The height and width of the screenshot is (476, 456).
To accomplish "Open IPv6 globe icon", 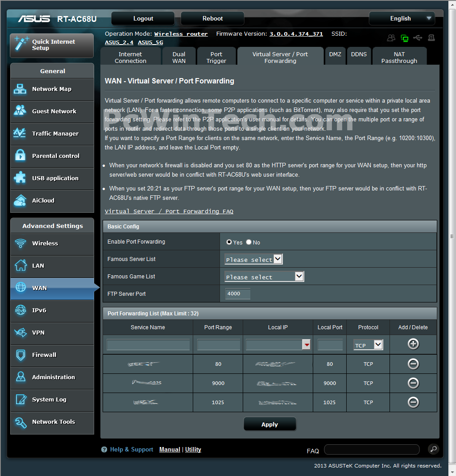I will click(x=21, y=310).
